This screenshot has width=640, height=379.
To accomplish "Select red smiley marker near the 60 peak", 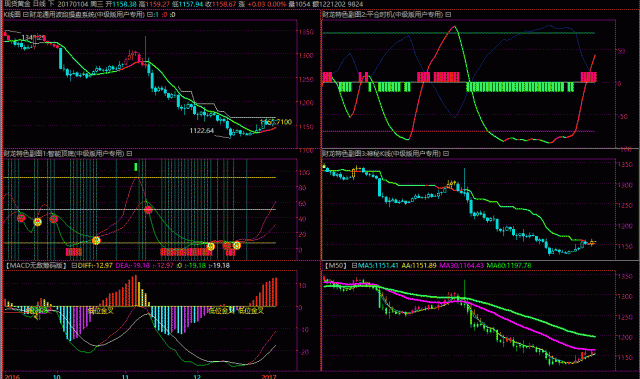I will point(149,210).
